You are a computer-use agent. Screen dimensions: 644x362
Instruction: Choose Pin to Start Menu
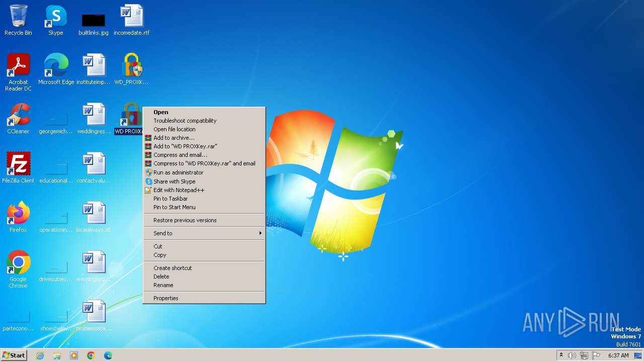[x=204, y=207]
